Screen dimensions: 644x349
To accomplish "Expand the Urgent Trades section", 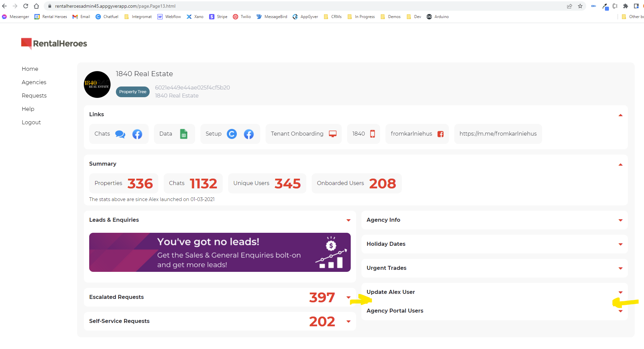I will [x=621, y=268].
